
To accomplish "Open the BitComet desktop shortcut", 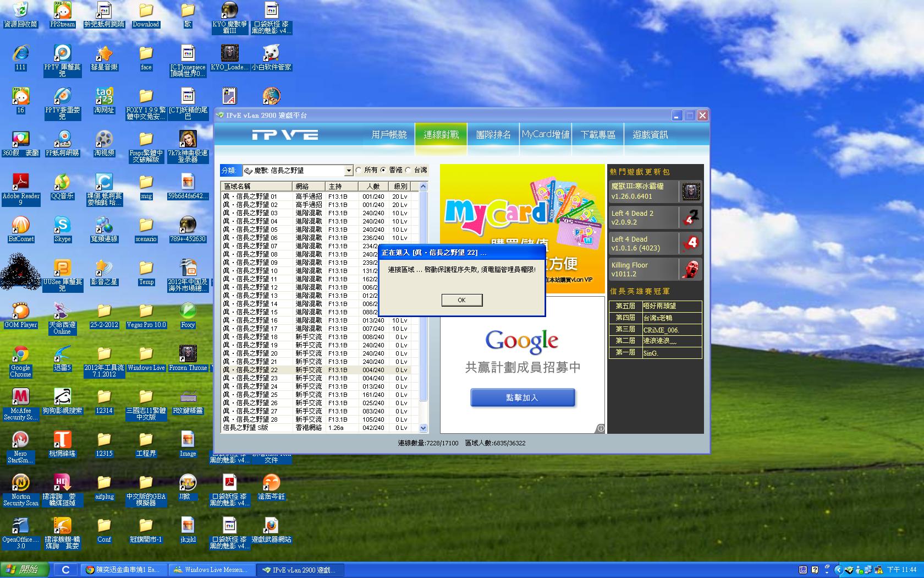I will tap(20, 225).
